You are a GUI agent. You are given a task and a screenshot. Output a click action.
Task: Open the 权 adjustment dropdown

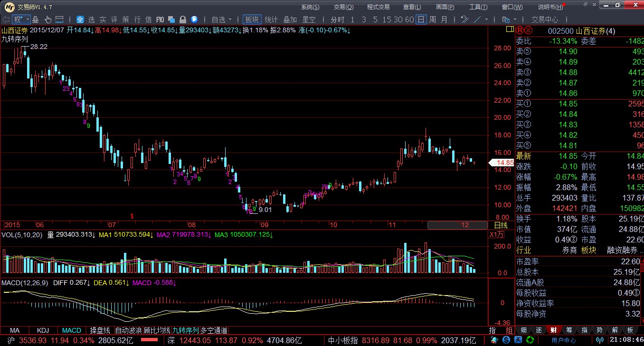21,19
